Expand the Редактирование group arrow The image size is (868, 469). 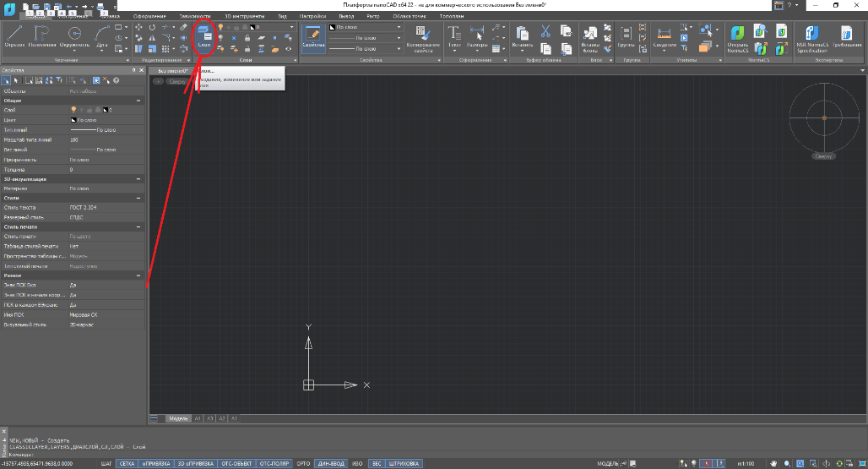coord(189,60)
